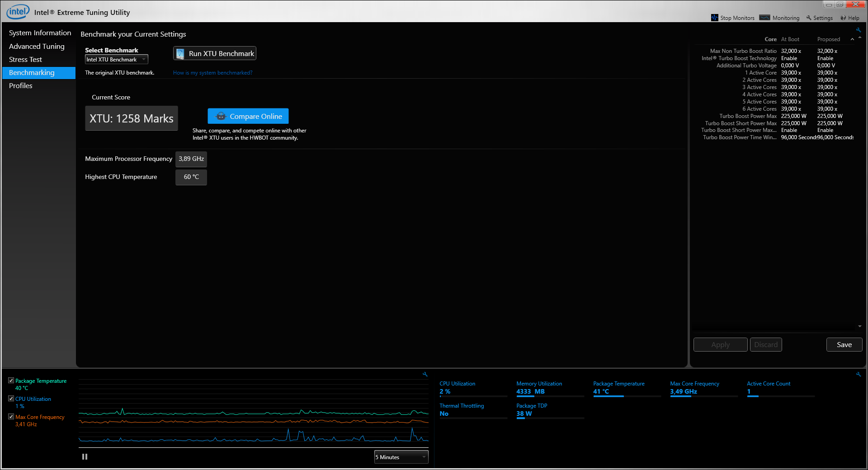Screen dimensions: 868x470
Task: Select the Benchmarking section
Action: pyautogui.click(x=39, y=73)
